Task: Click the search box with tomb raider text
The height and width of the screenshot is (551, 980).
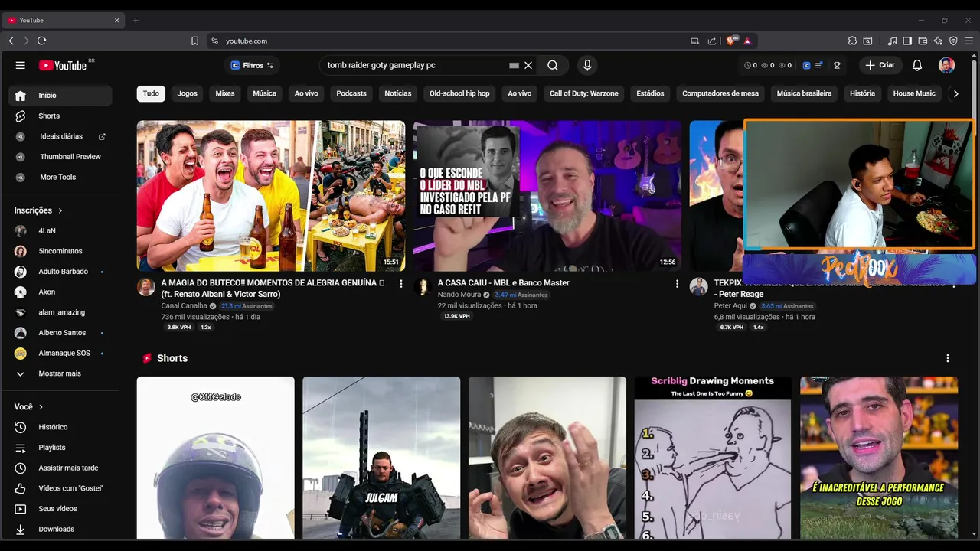Action: coord(416,65)
